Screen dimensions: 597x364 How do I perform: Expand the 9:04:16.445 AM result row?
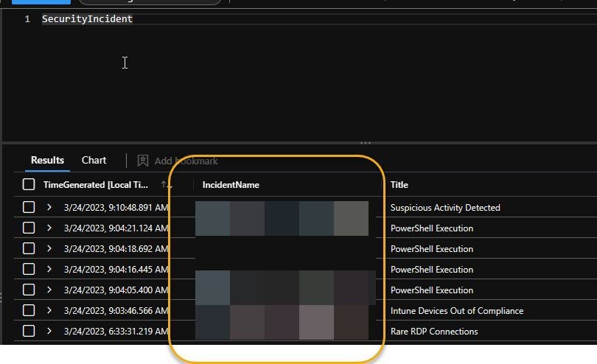pyautogui.click(x=49, y=269)
